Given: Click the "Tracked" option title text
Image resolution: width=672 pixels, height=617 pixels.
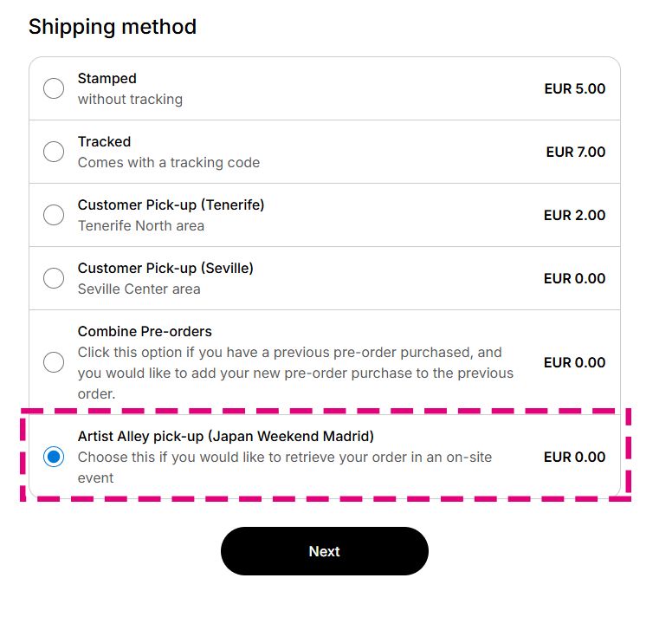Looking at the screenshot, I should coord(104,141).
